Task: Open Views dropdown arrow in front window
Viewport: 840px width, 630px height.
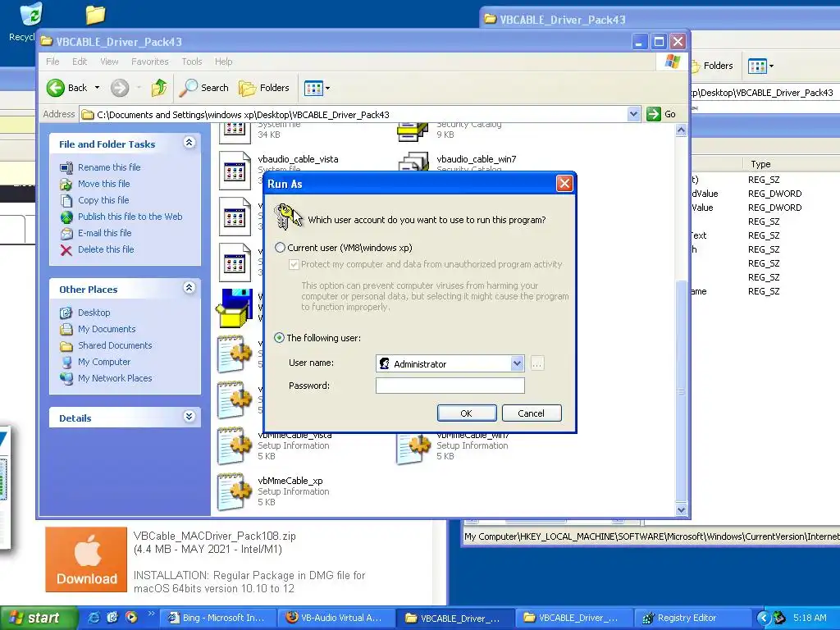Action: point(328,89)
